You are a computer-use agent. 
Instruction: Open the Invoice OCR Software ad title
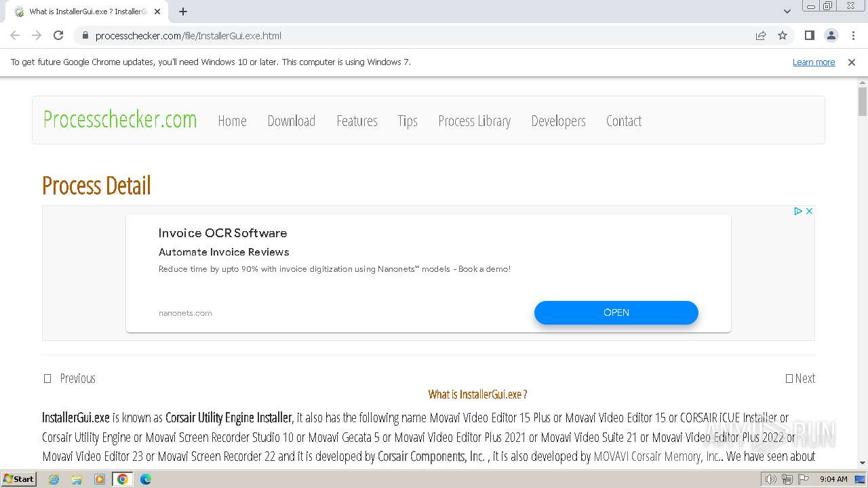click(x=222, y=232)
